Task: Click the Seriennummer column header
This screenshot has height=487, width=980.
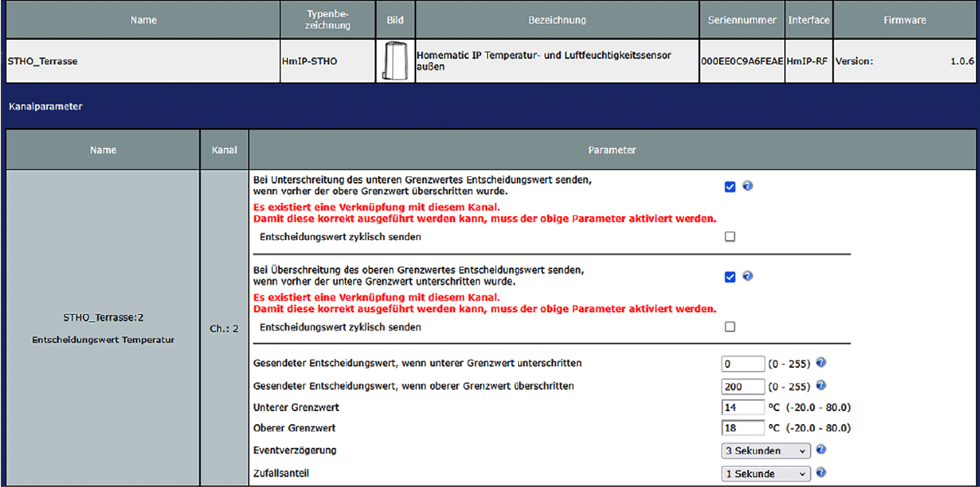Action: coord(741,20)
